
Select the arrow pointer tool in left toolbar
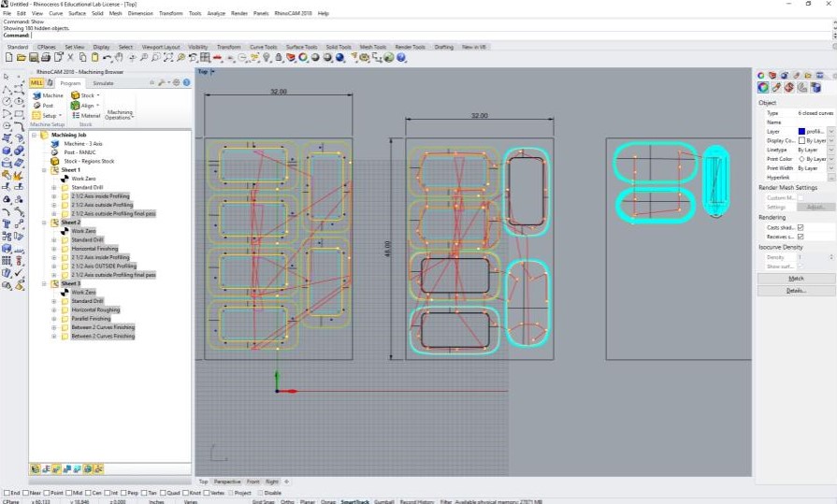pos(7,77)
